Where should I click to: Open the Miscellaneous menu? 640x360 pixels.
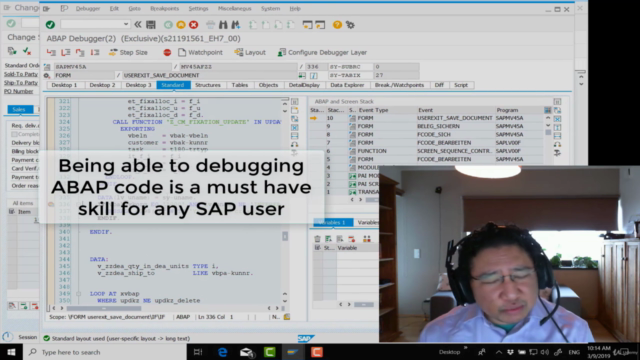235,9
